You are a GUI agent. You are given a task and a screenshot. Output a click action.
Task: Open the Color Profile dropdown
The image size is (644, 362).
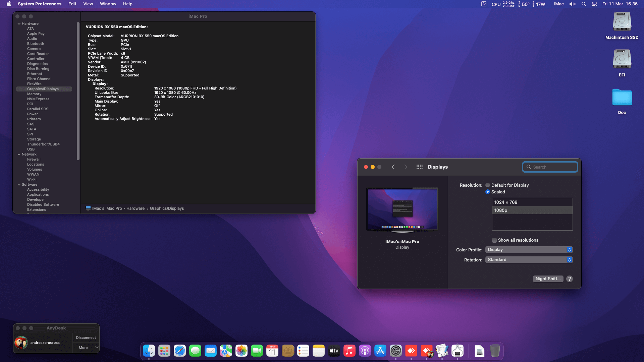coord(529,250)
